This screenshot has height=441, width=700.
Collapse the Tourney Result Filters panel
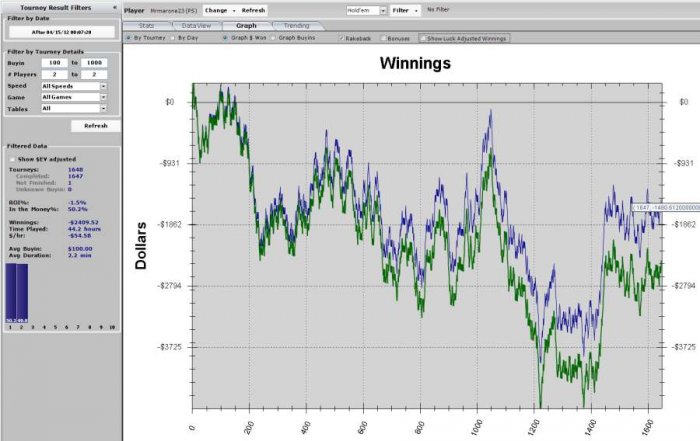[x=115, y=8]
